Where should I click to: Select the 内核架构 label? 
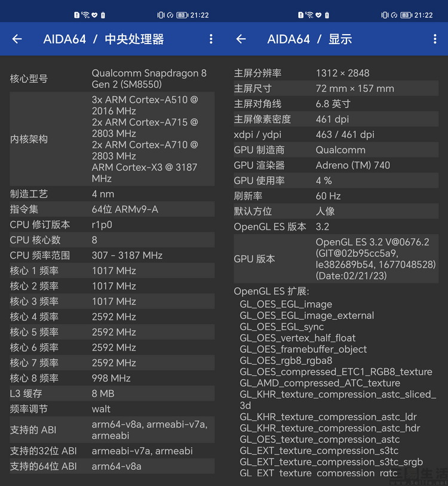pyautogui.click(x=29, y=139)
